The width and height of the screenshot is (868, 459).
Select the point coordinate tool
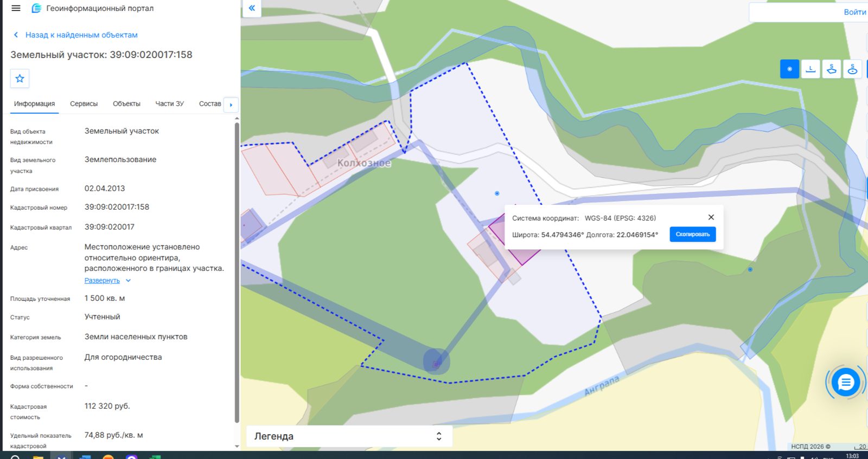click(789, 69)
